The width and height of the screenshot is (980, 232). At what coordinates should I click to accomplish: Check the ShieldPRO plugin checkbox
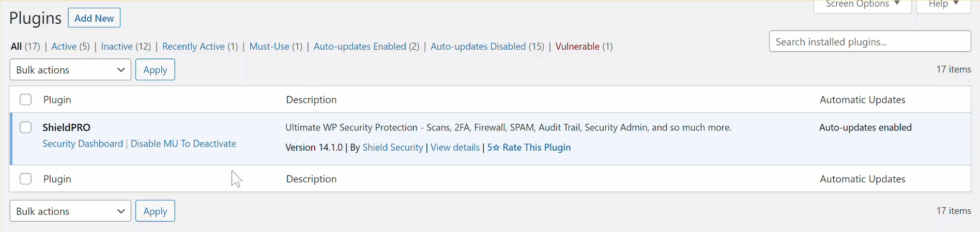click(x=26, y=127)
